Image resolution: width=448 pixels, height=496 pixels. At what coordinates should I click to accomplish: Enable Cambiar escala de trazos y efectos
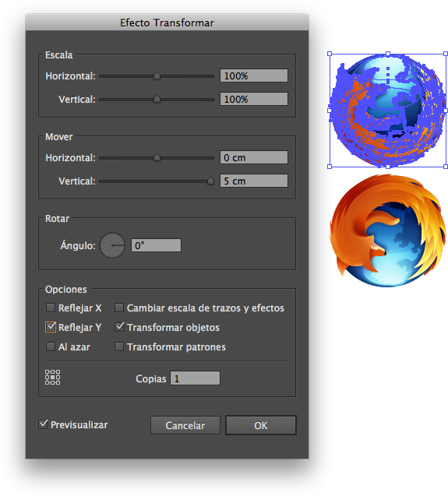tap(119, 308)
